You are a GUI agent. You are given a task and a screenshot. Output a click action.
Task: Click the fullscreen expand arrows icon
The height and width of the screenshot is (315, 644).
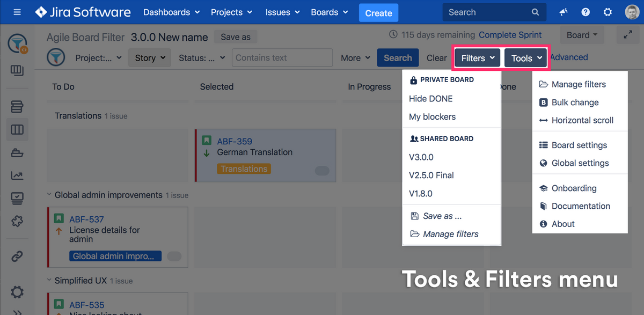628,35
